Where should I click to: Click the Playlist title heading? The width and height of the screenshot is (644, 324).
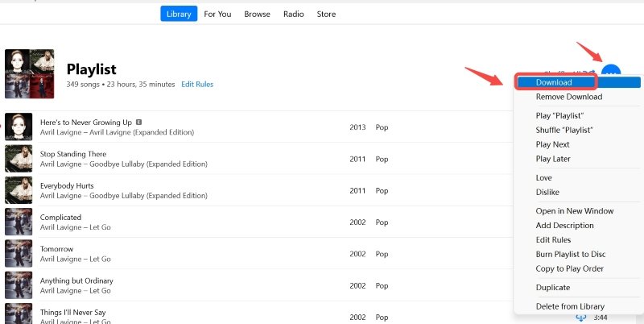91,69
